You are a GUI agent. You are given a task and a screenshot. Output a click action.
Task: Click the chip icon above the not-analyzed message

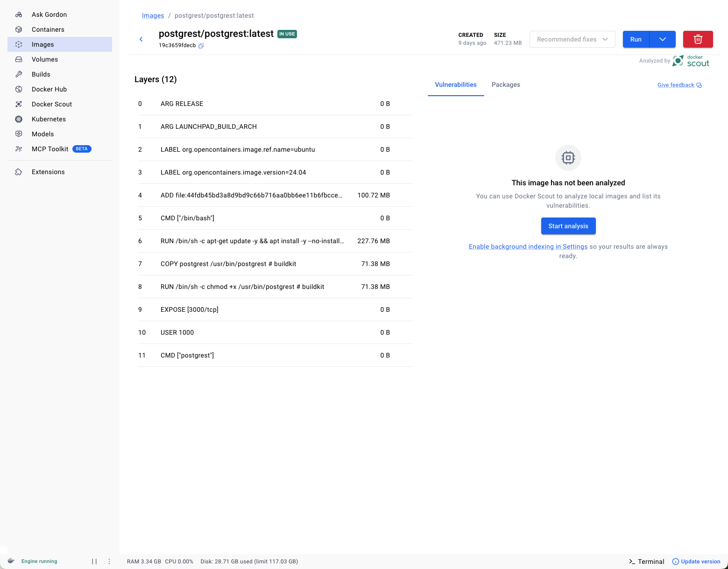(568, 158)
